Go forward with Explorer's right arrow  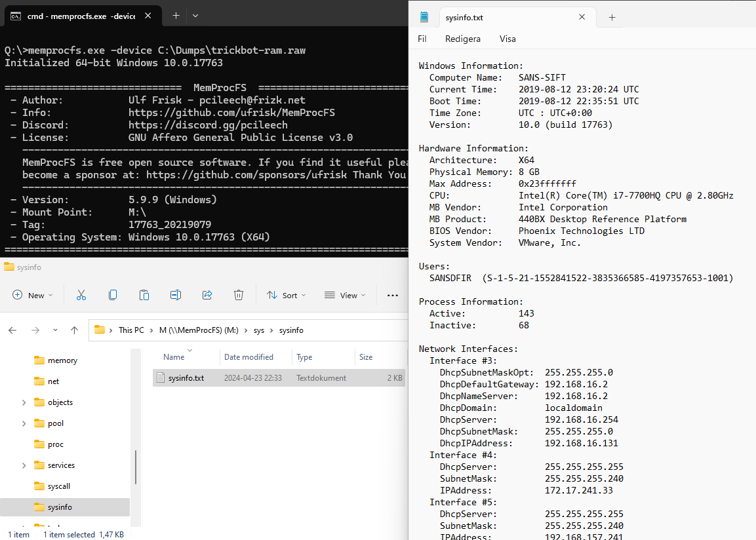(x=35, y=330)
